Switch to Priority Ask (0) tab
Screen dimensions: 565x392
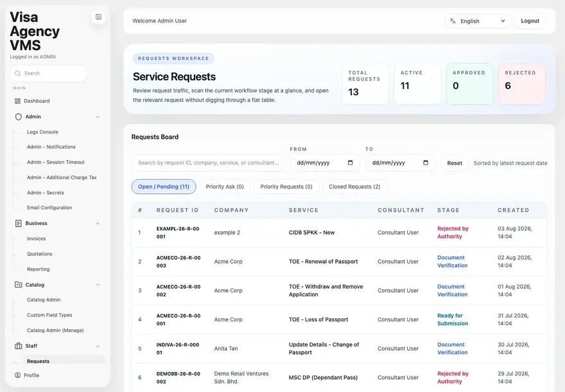[x=225, y=187]
